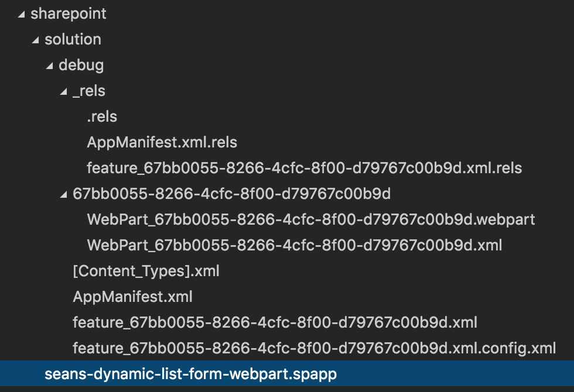Open feature_67bb0055 .xml file
Viewport: 574px width, 392px height.
[275, 322]
